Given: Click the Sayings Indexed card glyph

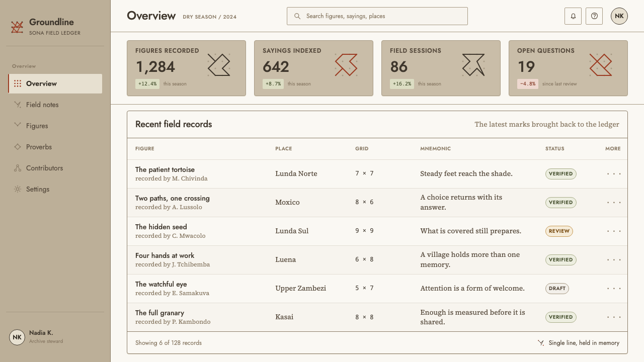Looking at the screenshot, I should (346, 65).
